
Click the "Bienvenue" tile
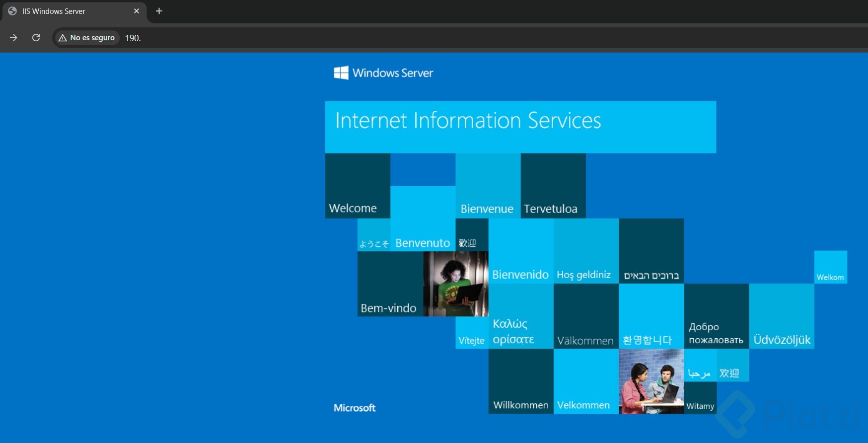pos(488,186)
